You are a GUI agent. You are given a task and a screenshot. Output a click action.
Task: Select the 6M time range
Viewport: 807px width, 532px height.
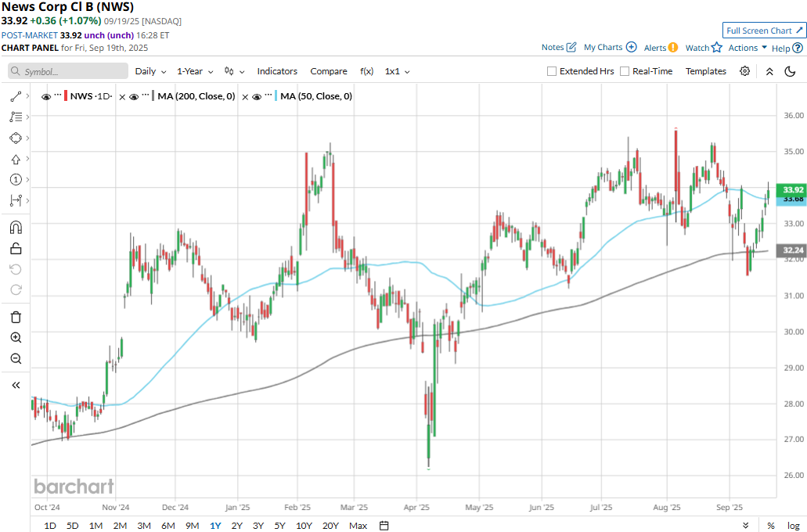(x=168, y=525)
